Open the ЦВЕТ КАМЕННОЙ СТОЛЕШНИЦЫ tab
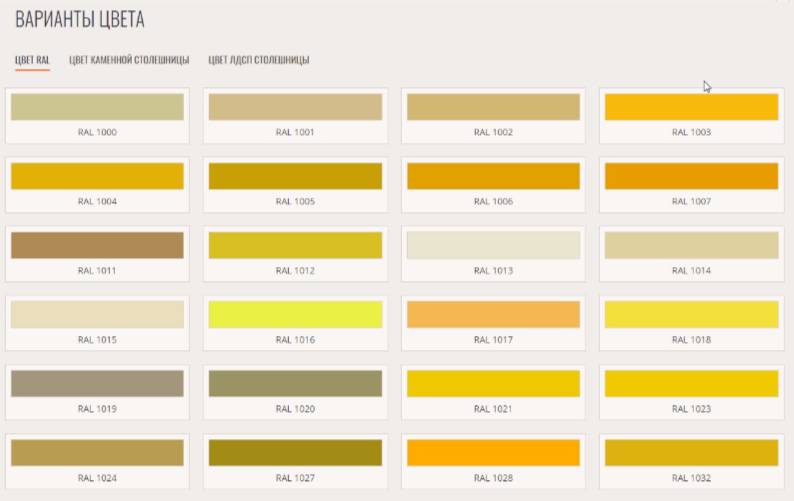 pos(129,60)
